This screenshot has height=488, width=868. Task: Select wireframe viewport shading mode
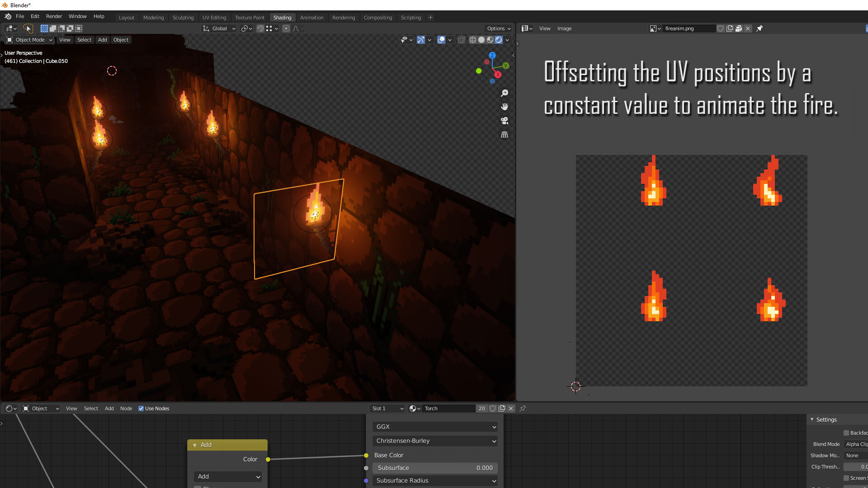(472, 40)
